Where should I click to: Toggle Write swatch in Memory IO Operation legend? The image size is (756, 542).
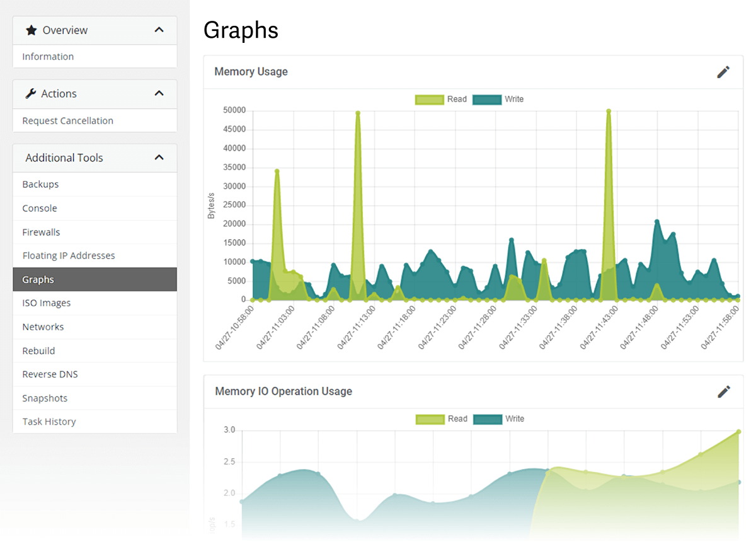tap(488, 419)
